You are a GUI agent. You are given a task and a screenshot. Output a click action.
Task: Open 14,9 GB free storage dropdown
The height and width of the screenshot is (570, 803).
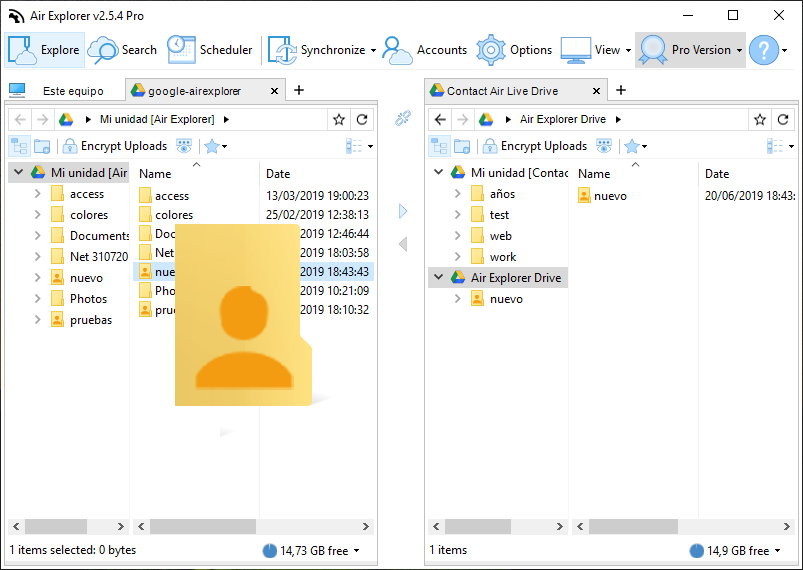[735, 551]
